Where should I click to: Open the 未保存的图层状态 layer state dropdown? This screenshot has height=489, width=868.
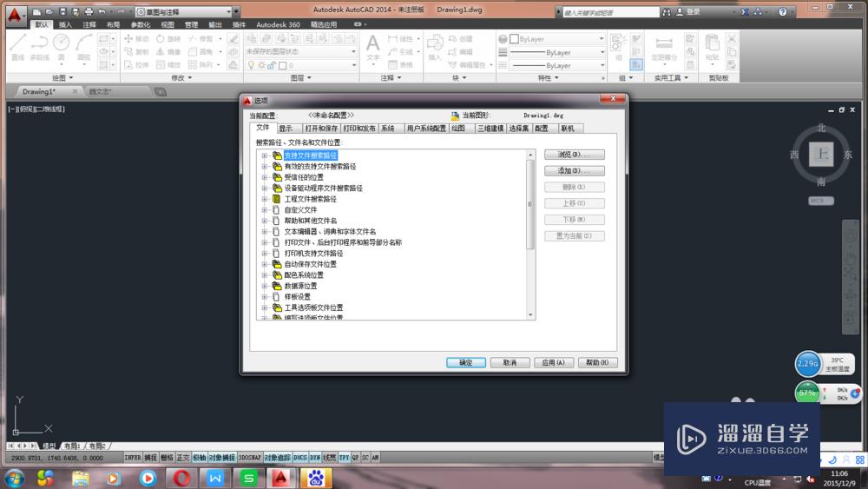pyautogui.click(x=301, y=51)
